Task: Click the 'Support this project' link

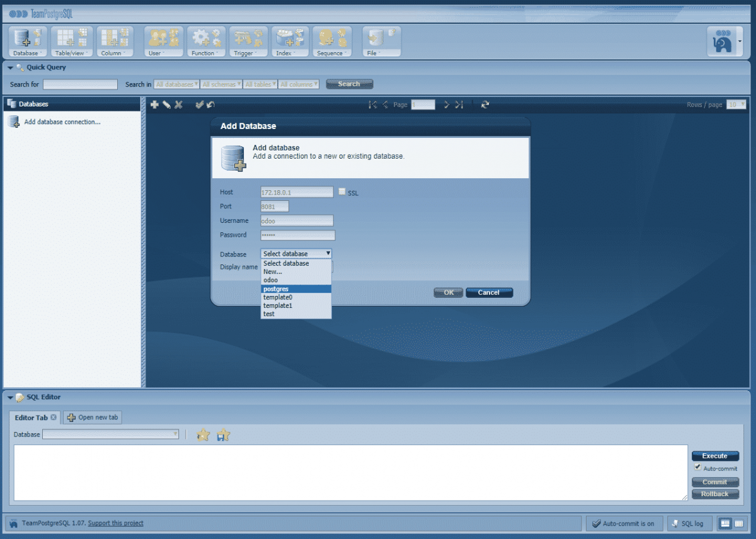Action: [x=116, y=523]
